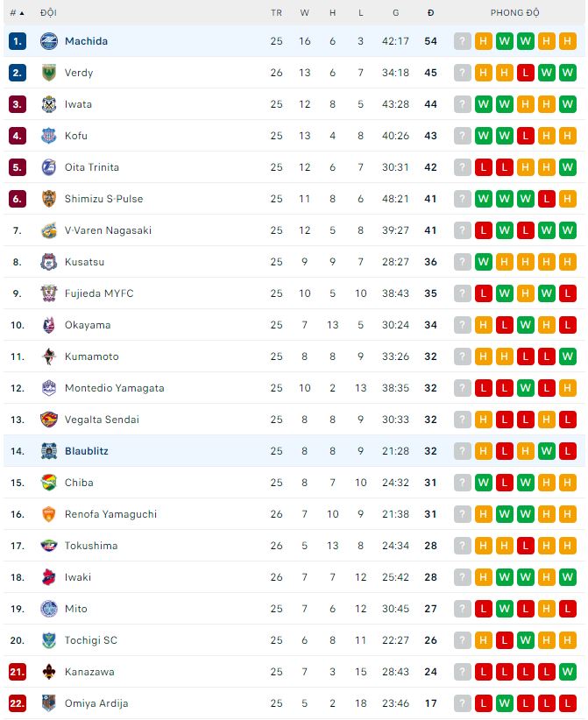Click the Omiya Ardija team logo

49,703
